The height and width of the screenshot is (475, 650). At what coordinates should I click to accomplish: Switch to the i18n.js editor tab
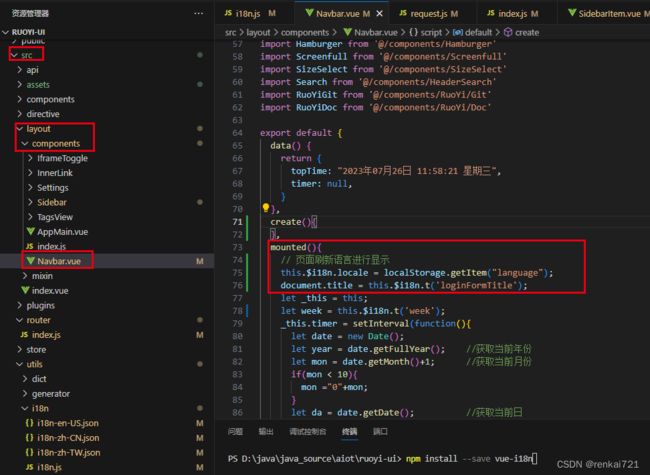[248, 14]
